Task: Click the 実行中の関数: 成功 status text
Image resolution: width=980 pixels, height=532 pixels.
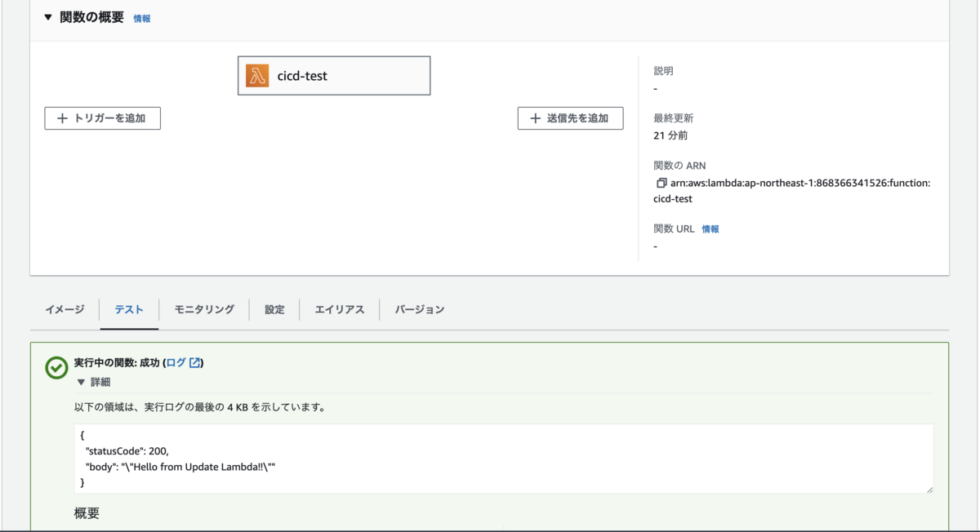Action: coord(117,363)
